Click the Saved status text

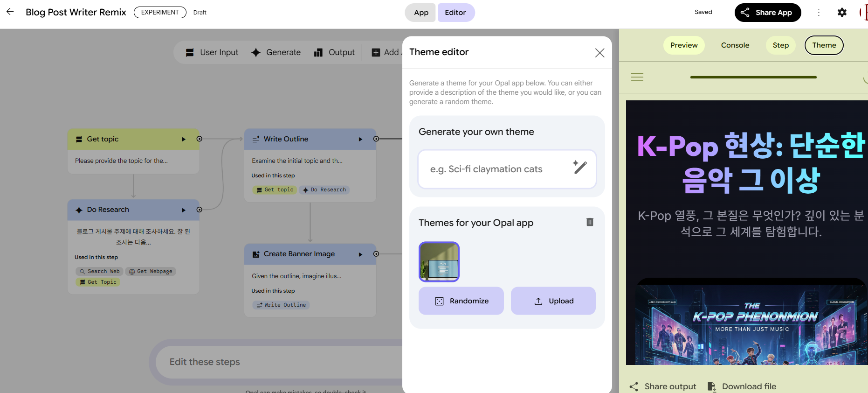click(x=703, y=12)
